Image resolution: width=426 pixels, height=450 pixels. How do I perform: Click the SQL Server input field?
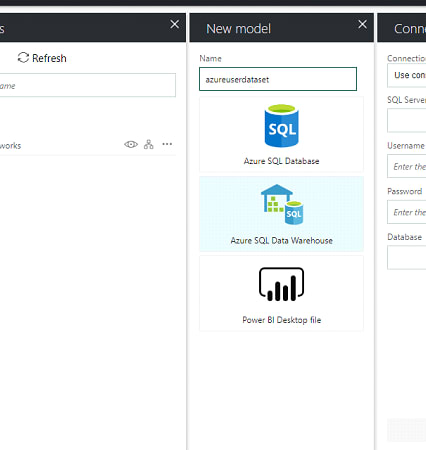click(407, 120)
